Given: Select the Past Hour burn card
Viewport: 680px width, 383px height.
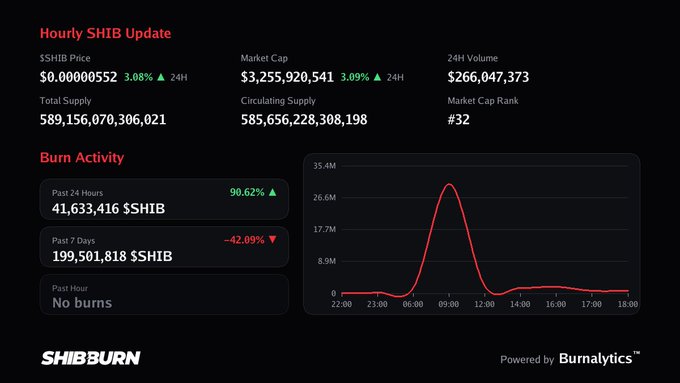Looking at the screenshot, I should [164, 295].
